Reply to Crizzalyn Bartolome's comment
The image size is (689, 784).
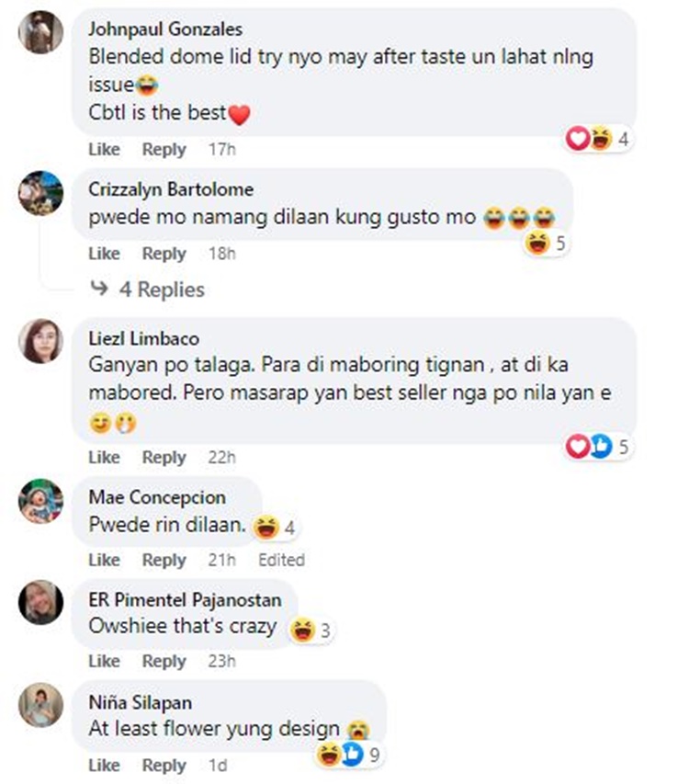(164, 254)
